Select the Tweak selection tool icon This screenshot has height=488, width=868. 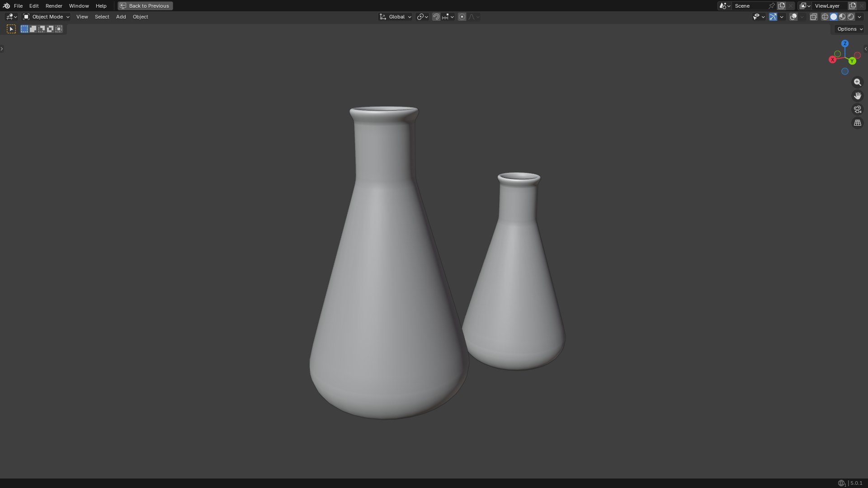[11, 29]
